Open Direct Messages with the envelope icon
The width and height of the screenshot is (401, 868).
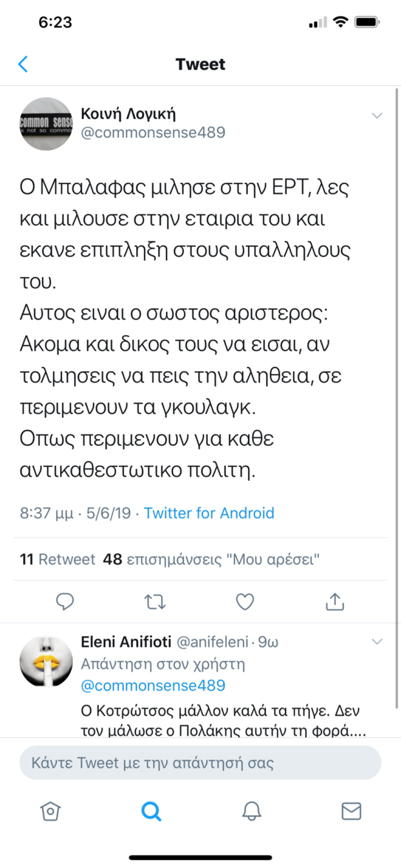click(x=351, y=811)
